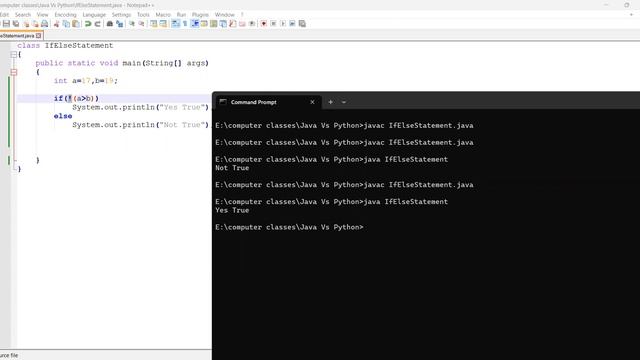Viewport: 640px width, 360px height.
Task: Open the Document List icon
Action: (x=223, y=24)
